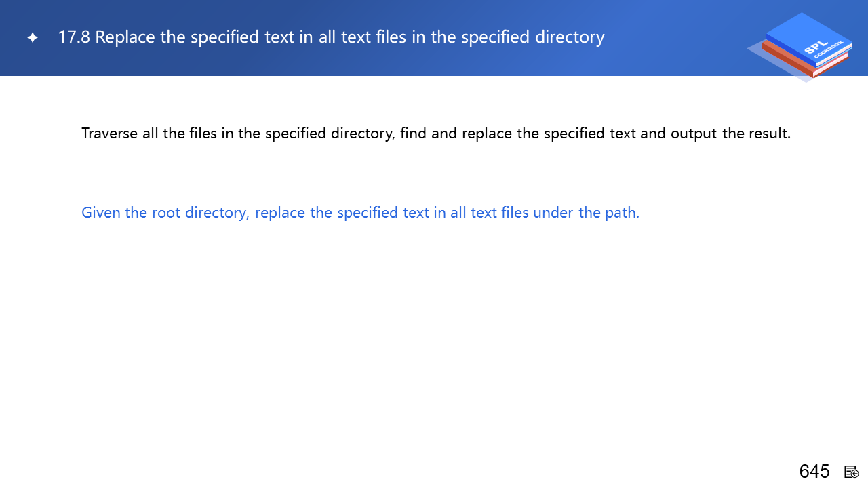This screenshot has height=488, width=868.
Task: Click the page number 645
Action: click(x=814, y=472)
